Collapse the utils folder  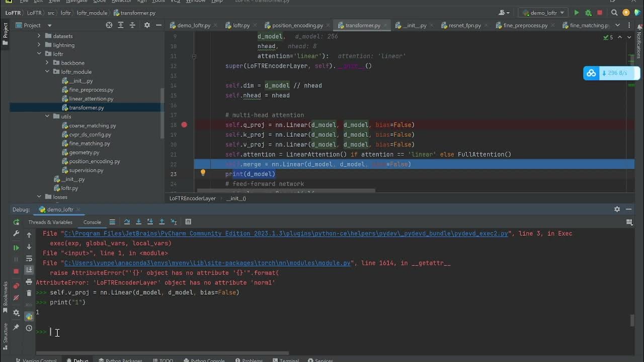click(47, 117)
